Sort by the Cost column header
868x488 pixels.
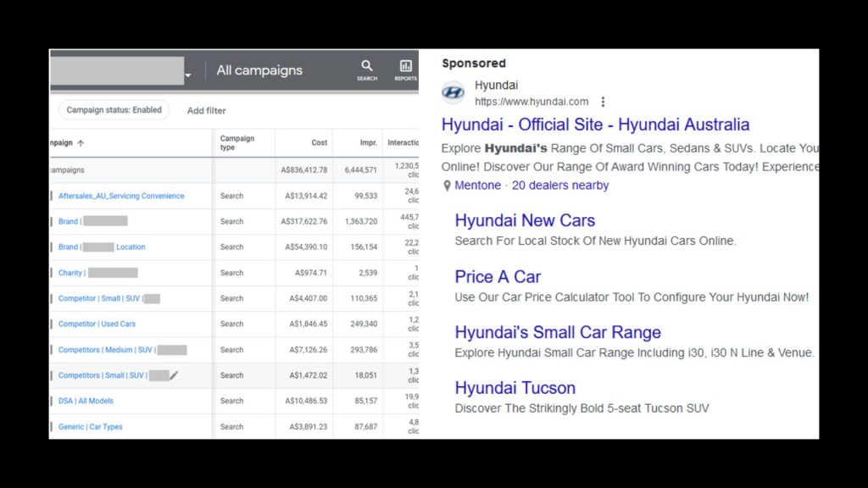pos(319,142)
